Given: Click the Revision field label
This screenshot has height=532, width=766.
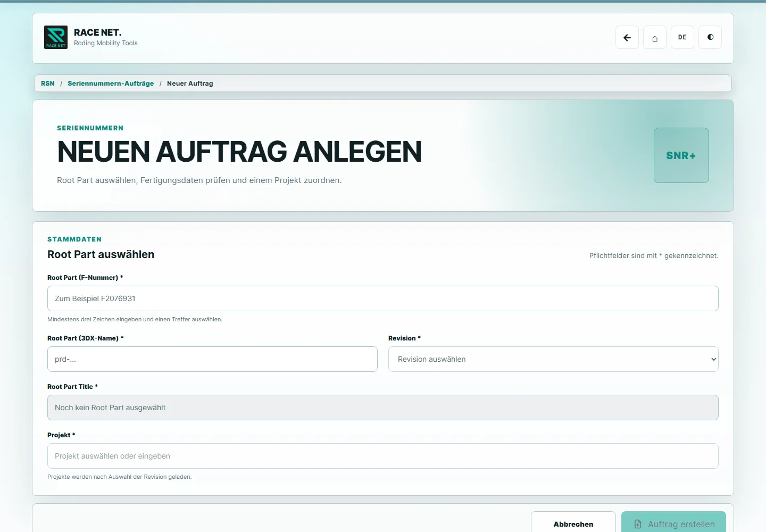Looking at the screenshot, I should pos(404,338).
